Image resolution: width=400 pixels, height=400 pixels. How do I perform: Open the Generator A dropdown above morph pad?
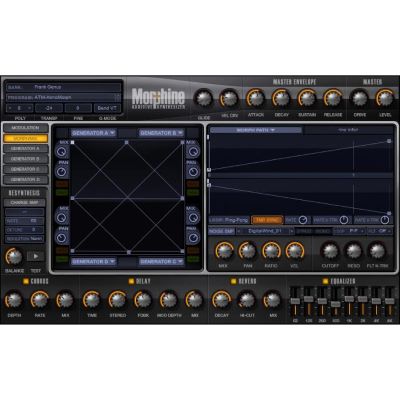coord(93,133)
